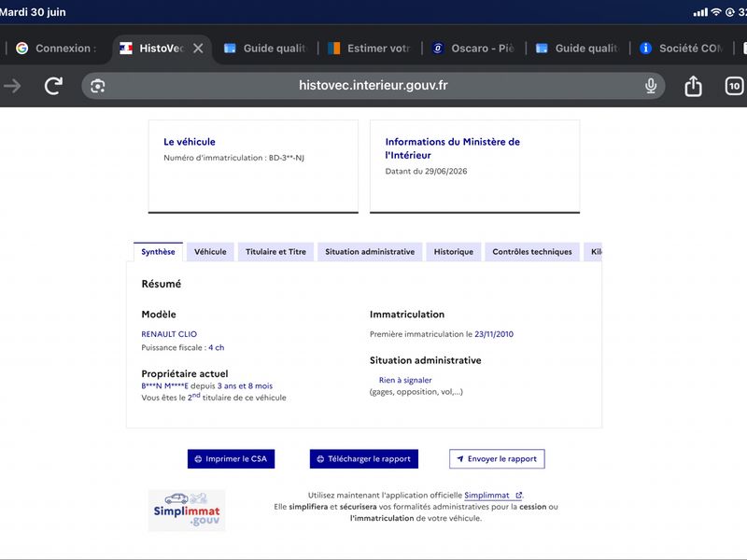
Task: Switch to the first Guide qualité tab
Action: tap(265, 49)
